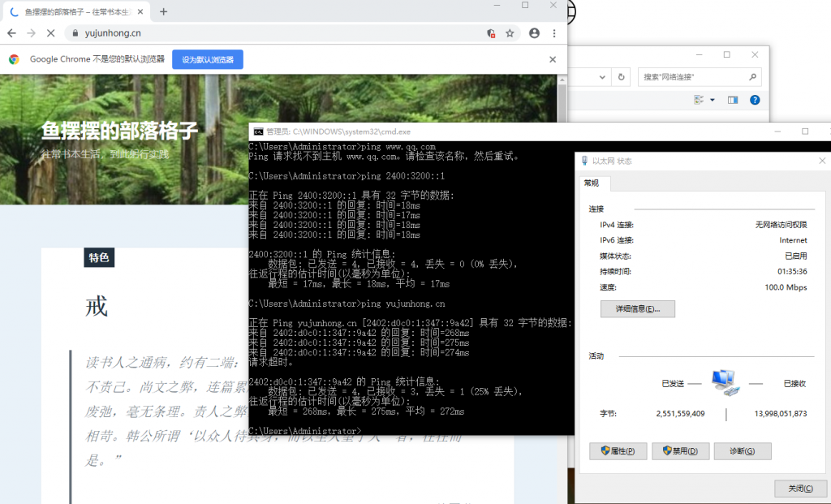
Task: Click the Chrome back arrow button
Action: tap(11, 33)
